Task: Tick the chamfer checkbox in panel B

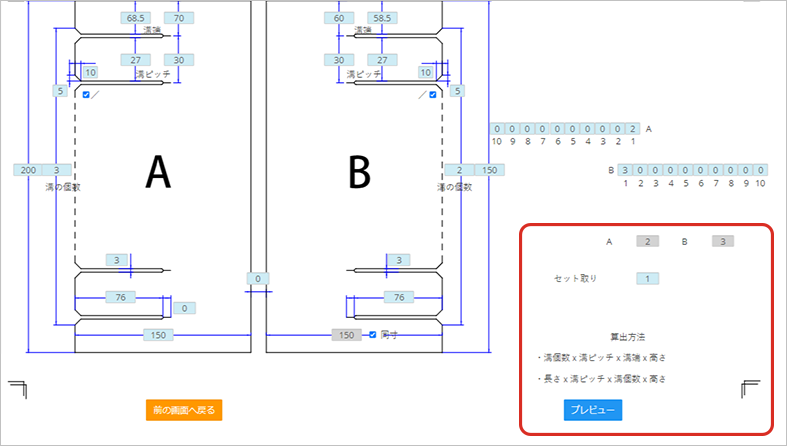Action: click(x=433, y=94)
